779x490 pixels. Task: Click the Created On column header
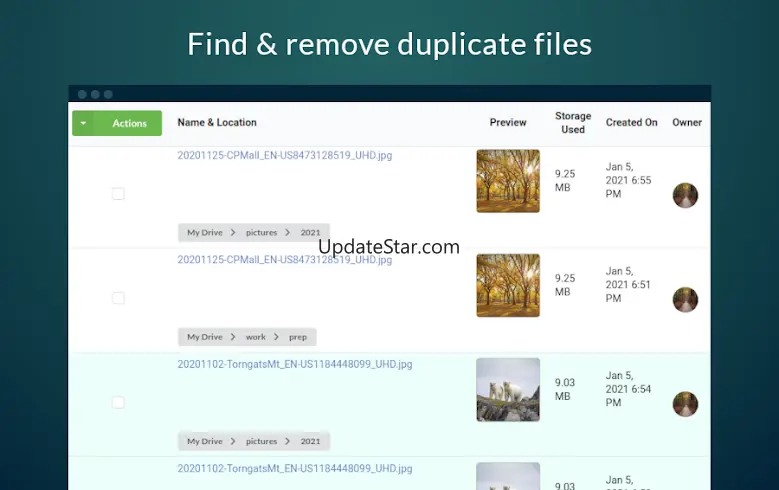tap(631, 122)
